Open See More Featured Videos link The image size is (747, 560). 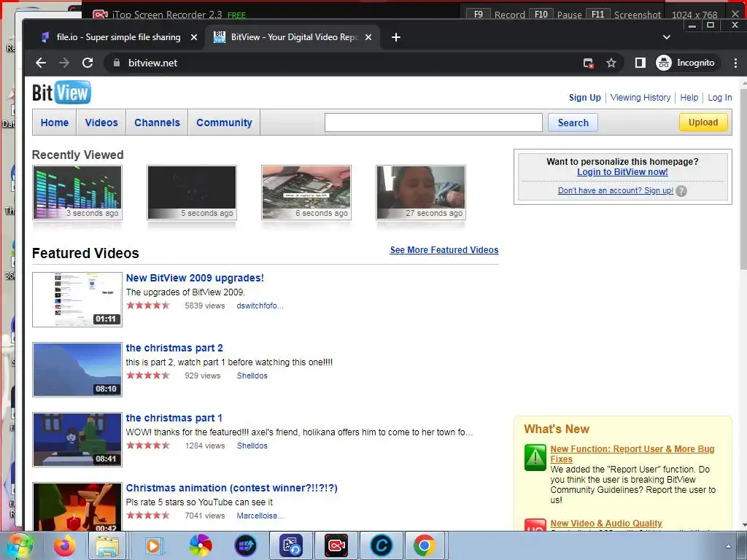pos(444,250)
